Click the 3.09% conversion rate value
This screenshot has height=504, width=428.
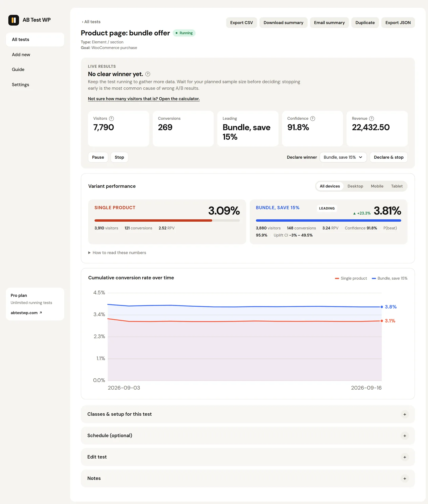point(224,211)
